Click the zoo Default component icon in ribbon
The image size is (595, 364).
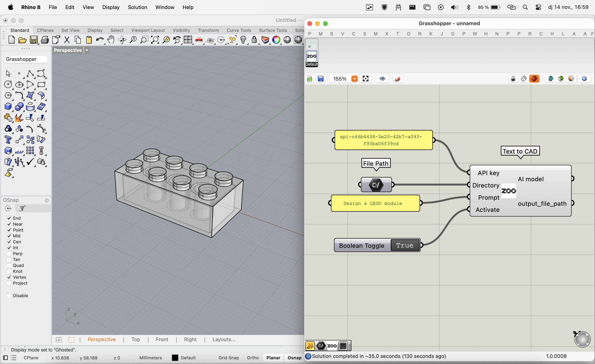(311, 56)
